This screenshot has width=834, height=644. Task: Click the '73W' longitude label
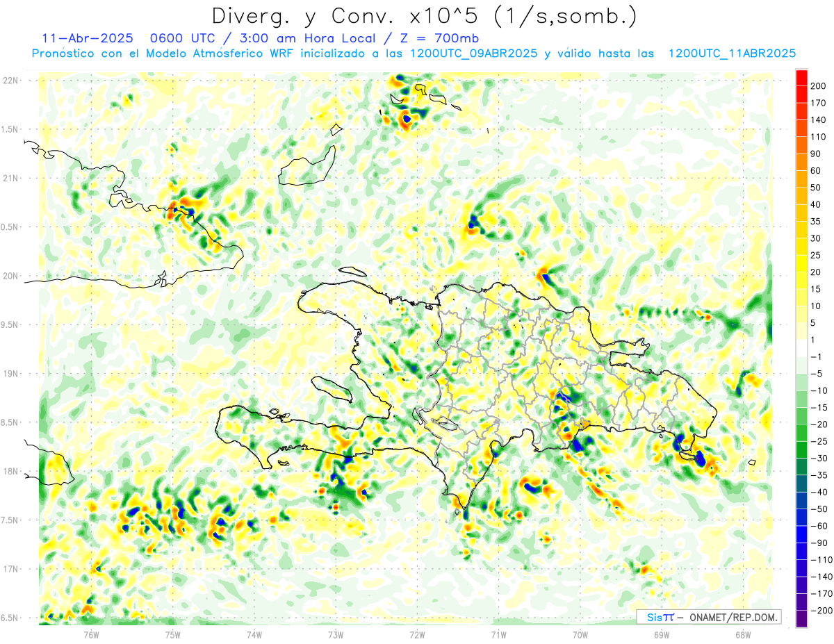(x=336, y=634)
